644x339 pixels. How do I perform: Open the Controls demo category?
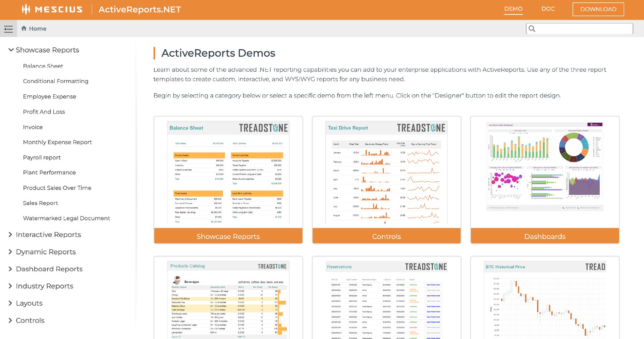tap(386, 236)
